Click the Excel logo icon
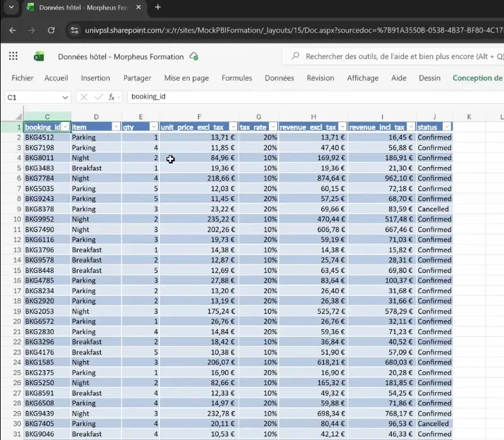 coord(39,57)
